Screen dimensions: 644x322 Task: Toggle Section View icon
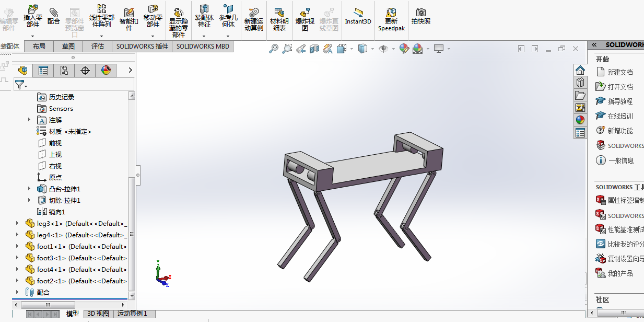click(x=314, y=49)
